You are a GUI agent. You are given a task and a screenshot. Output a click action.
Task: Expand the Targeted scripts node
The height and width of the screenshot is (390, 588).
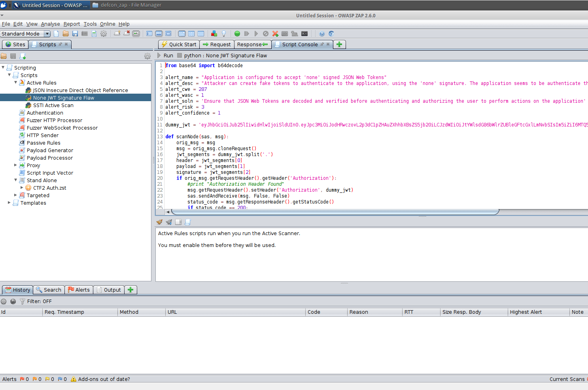16,195
